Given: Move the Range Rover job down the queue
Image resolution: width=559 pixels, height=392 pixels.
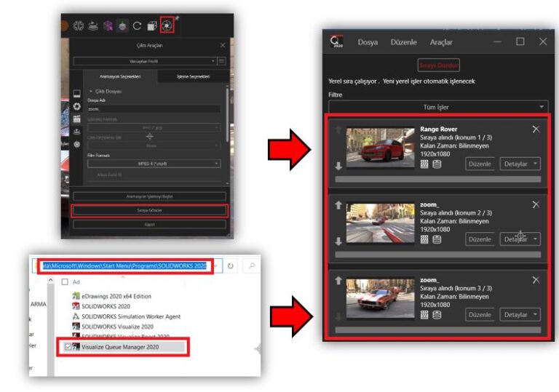Looking at the screenshot, I should 338,166.
